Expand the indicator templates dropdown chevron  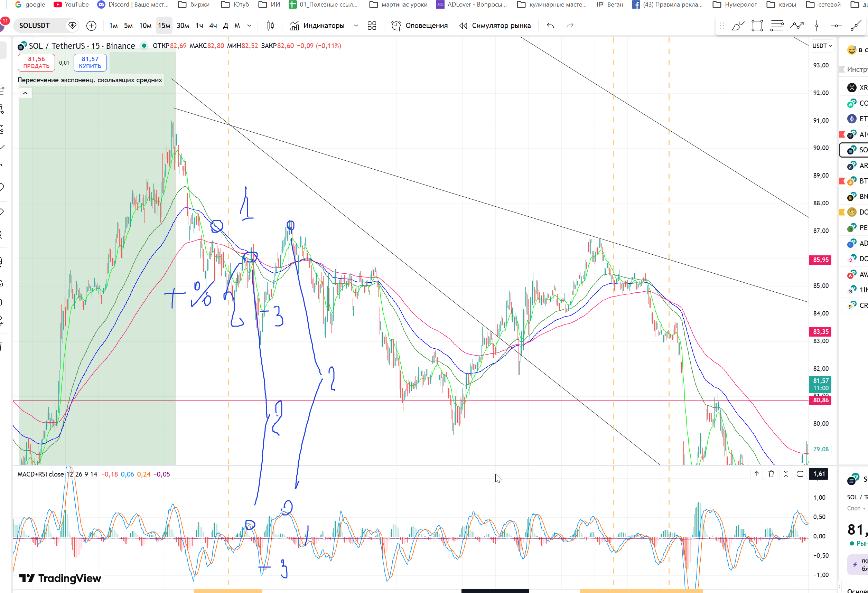coord(356,26)
